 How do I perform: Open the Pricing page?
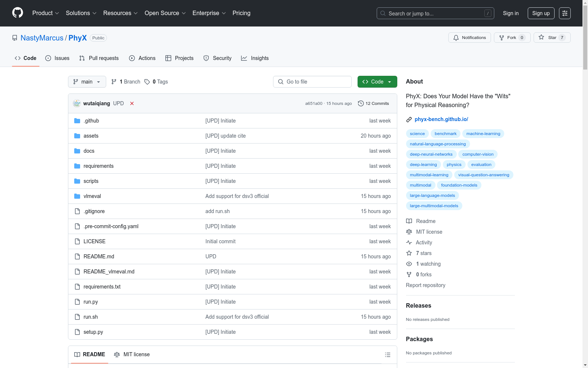[241, 13]
